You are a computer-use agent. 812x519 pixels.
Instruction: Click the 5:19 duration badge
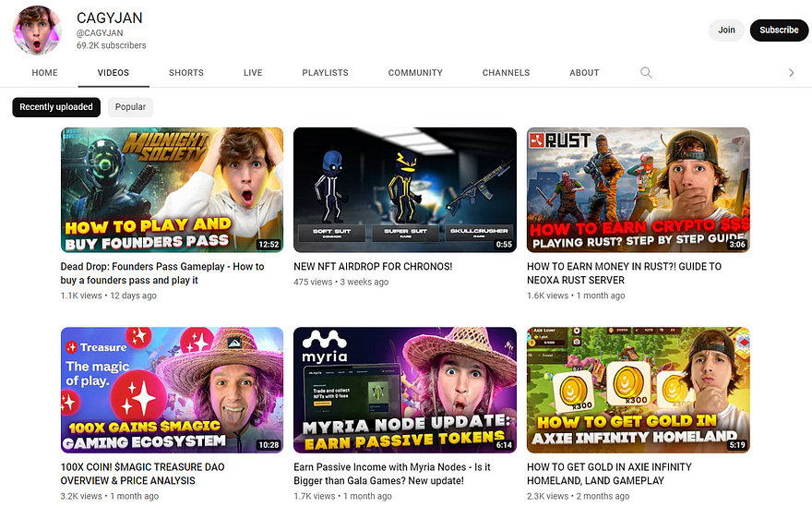tap(737, 445)
